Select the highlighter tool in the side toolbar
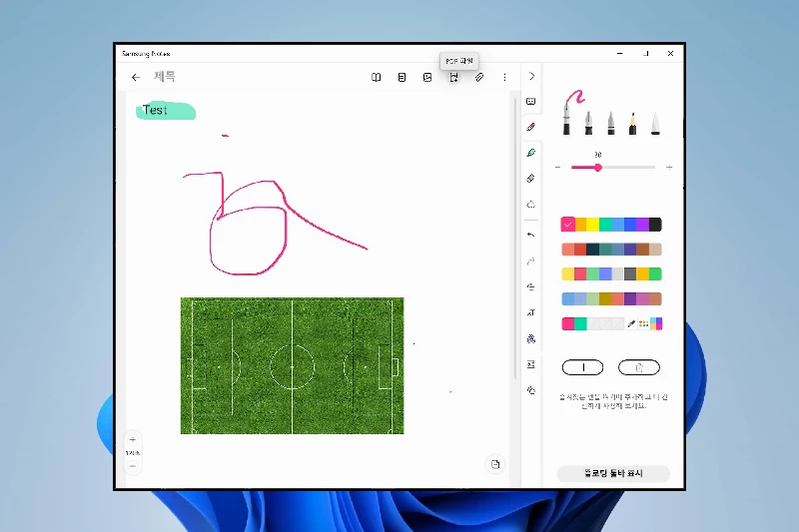Screen dimensions: 799x532 click(x=531, y=153)
